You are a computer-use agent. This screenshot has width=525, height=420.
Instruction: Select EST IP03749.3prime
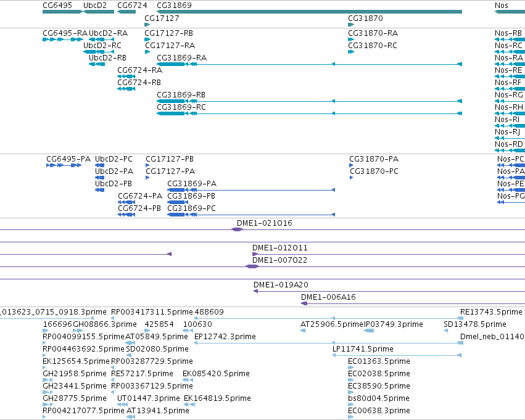pos(393,324)
